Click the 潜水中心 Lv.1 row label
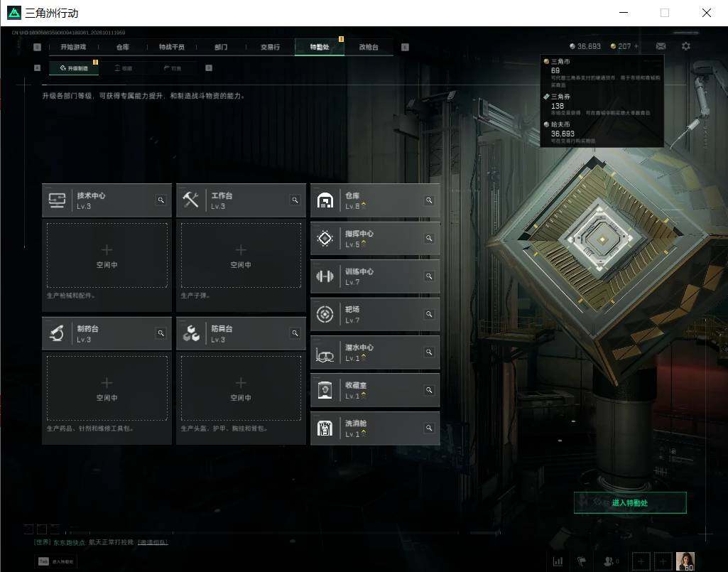The width and height of the screenshot is (728, 572). (359, 352)
